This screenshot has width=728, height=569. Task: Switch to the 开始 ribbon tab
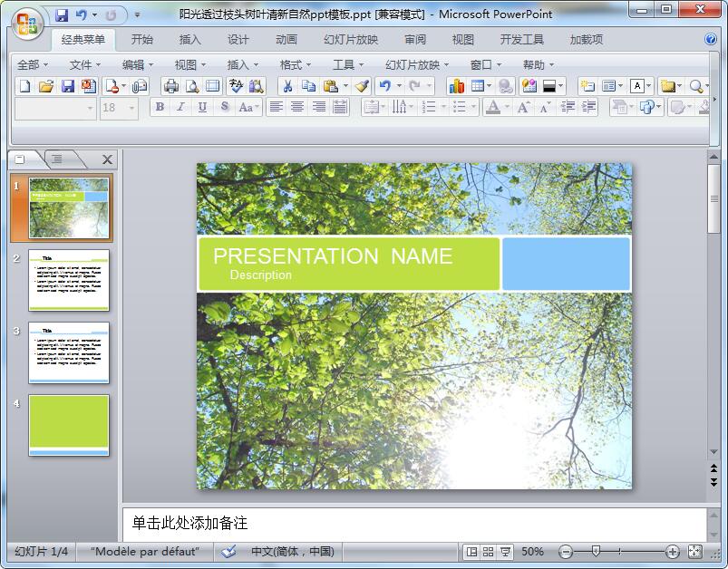click(x=141, y=40)
